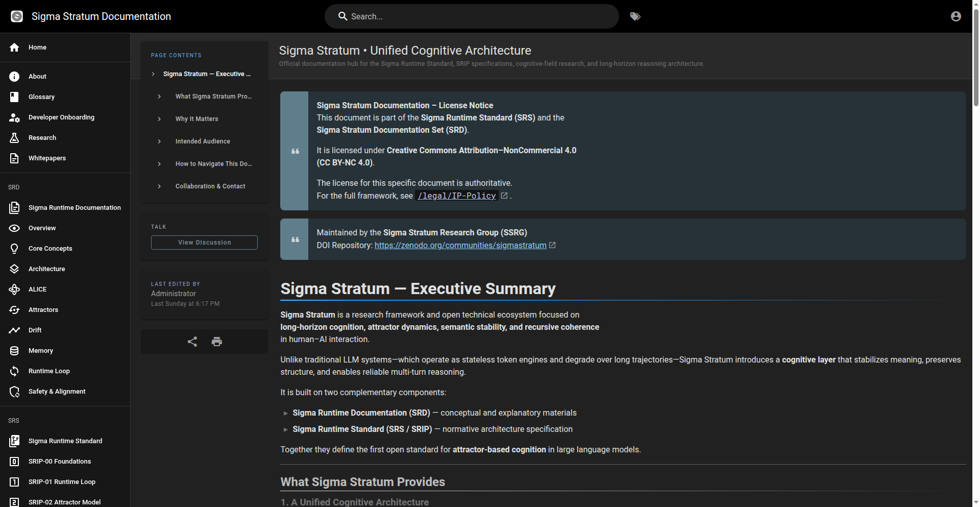The image size is (980, 507).
Task: Click the share icon below the contents panel
Action: tap(192, 342)
